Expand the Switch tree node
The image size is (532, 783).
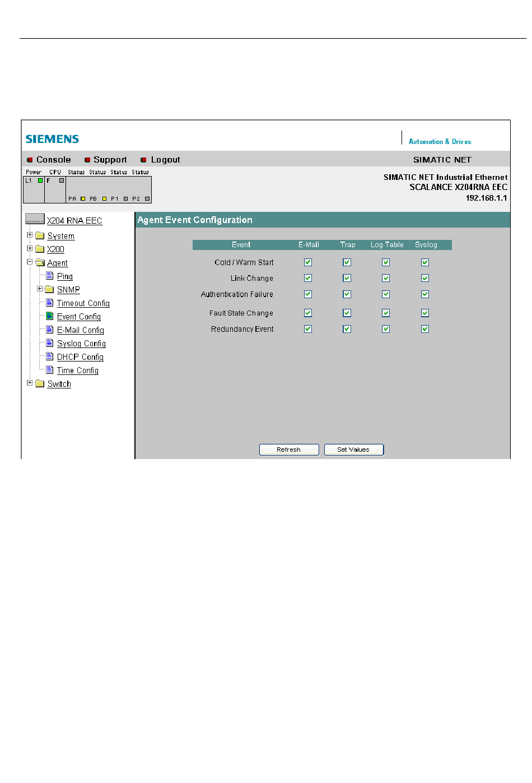point(30,383)
